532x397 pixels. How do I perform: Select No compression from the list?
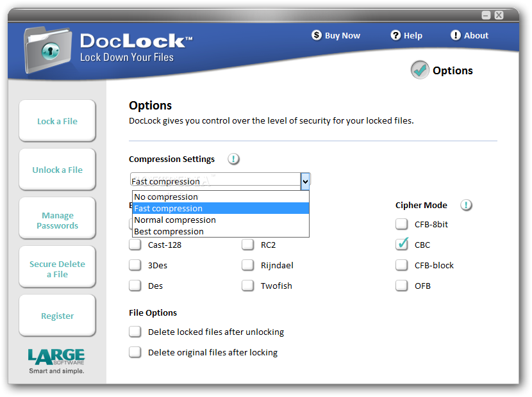click(220, 197)
